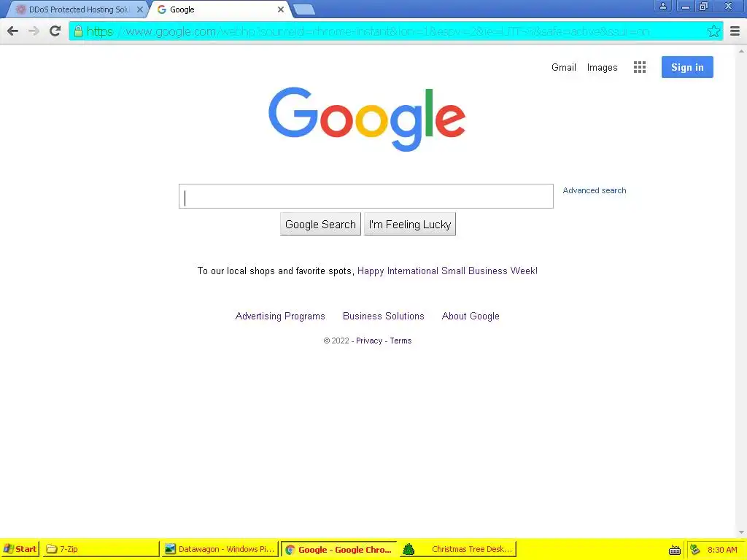Open the Windows Start menu
The height and width of the screenshot is (560, 747).
(20, 549)
